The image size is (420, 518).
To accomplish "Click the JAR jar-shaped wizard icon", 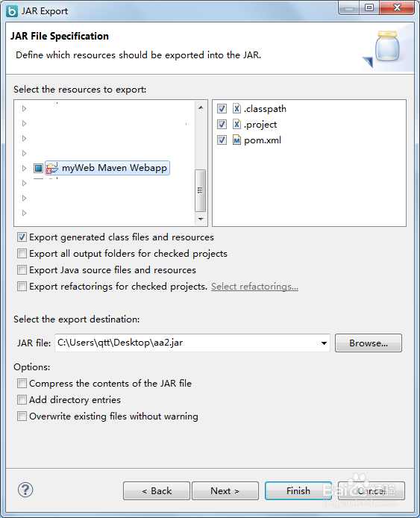I will [x=387, y=46].
